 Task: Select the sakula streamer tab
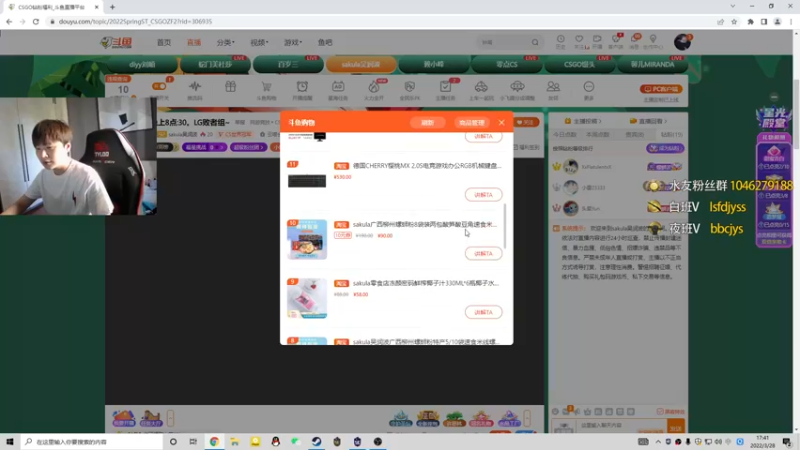pos(361,65)
